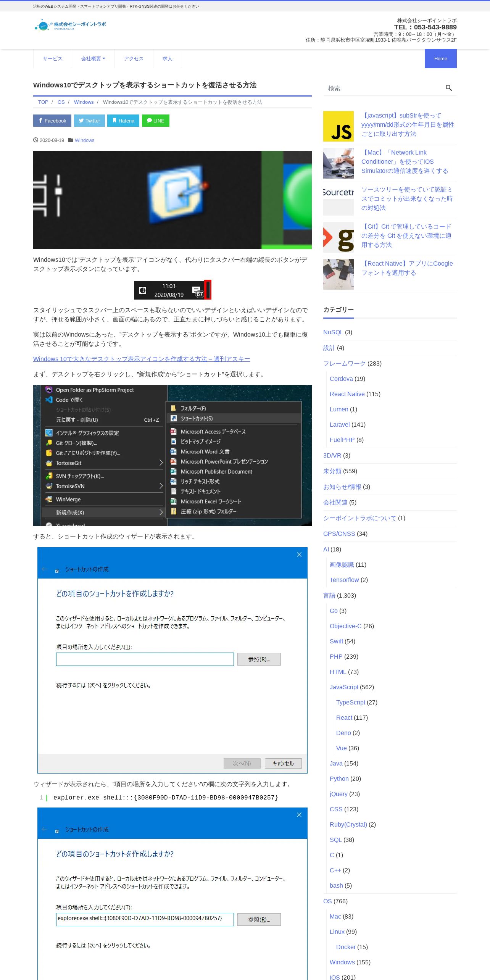Open the GPS/GNSS category
Image resolution: width=490 pixels, height=980 pixels.
coord(339,534)
